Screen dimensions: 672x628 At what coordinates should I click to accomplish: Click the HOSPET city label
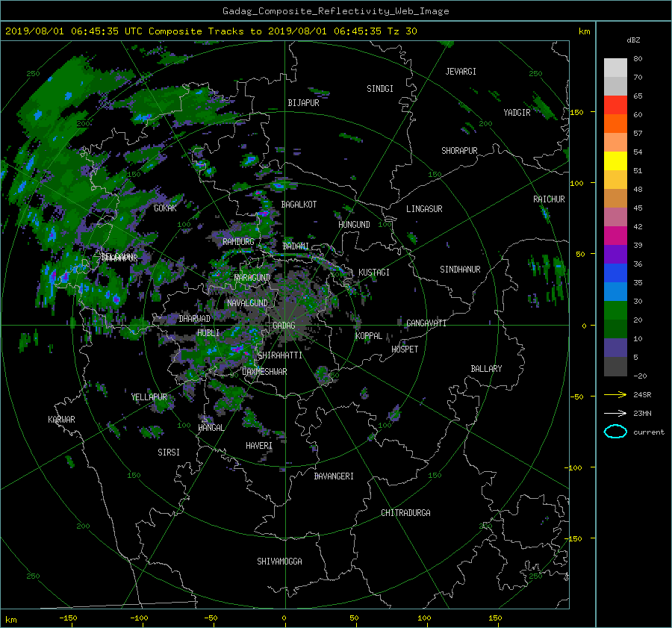(x=405, y=349)
